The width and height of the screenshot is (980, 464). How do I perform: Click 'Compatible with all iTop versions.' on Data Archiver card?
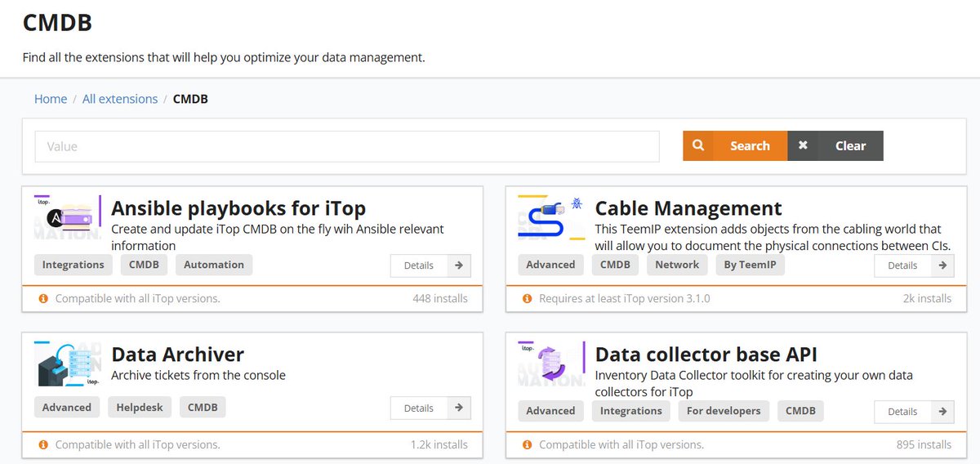[x=137, y=445]
